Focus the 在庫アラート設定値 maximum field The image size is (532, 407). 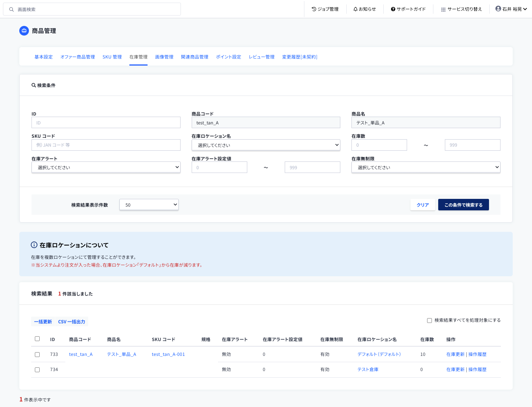(x=313, y=167)
